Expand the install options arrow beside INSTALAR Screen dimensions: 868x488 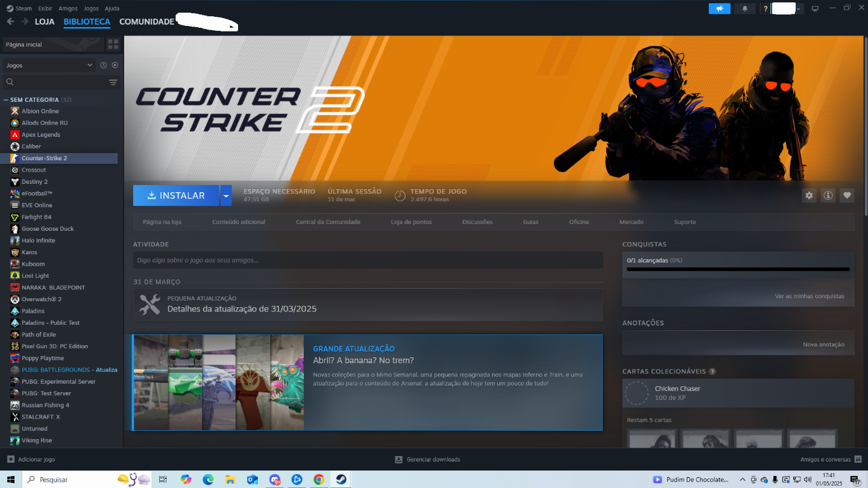point(225,195)
